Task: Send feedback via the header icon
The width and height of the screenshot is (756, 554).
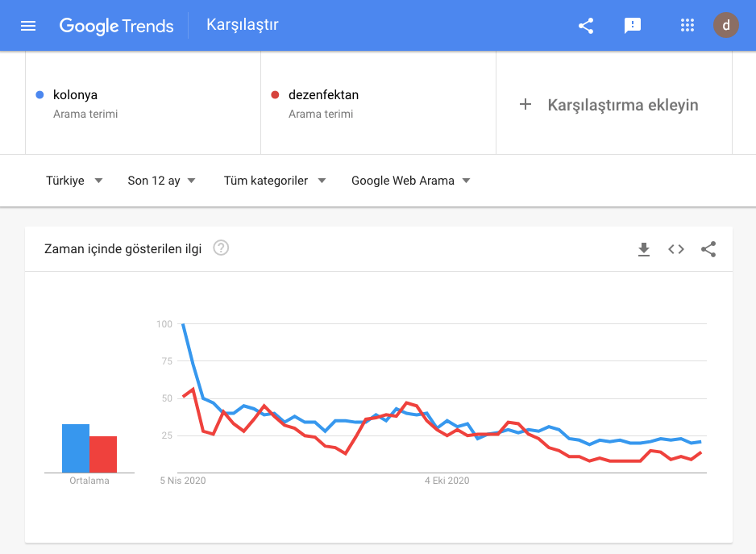Action: 633,26
